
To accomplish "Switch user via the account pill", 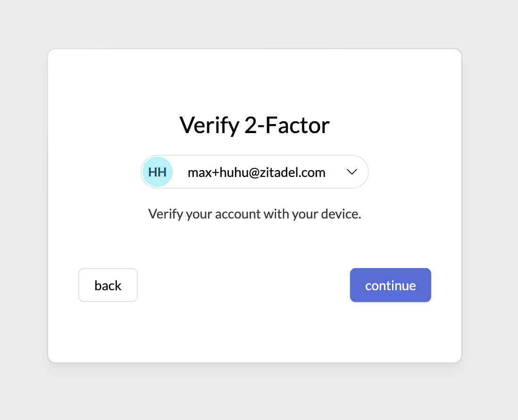I will click(255, 172).
